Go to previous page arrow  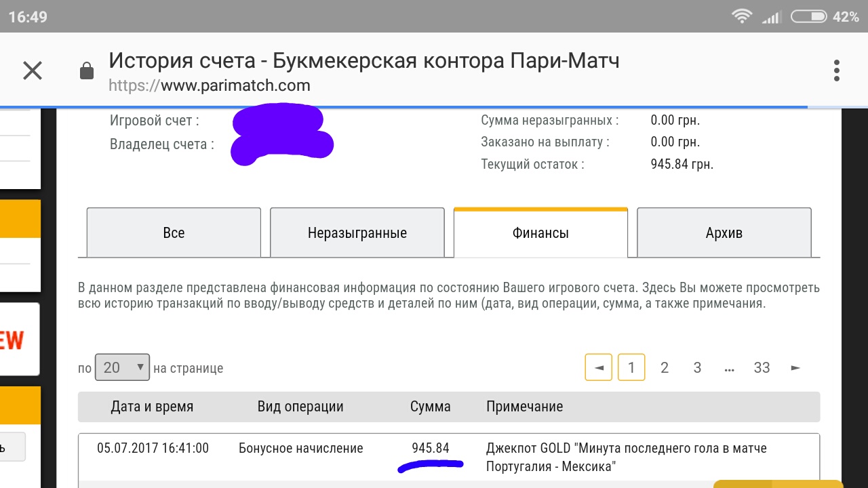click(x=599, y=367)
